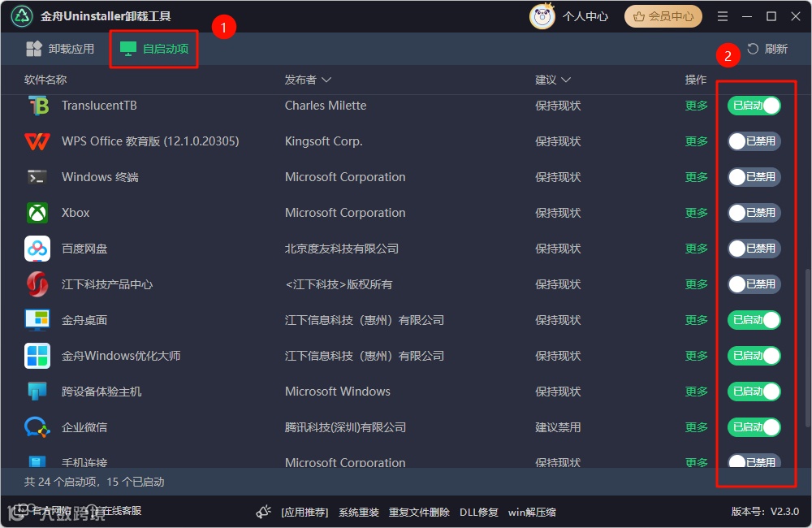The height and width of the screenshot is (528, 812).
Task: Open 更多 options for 企业微信
Action: (696, 427)
